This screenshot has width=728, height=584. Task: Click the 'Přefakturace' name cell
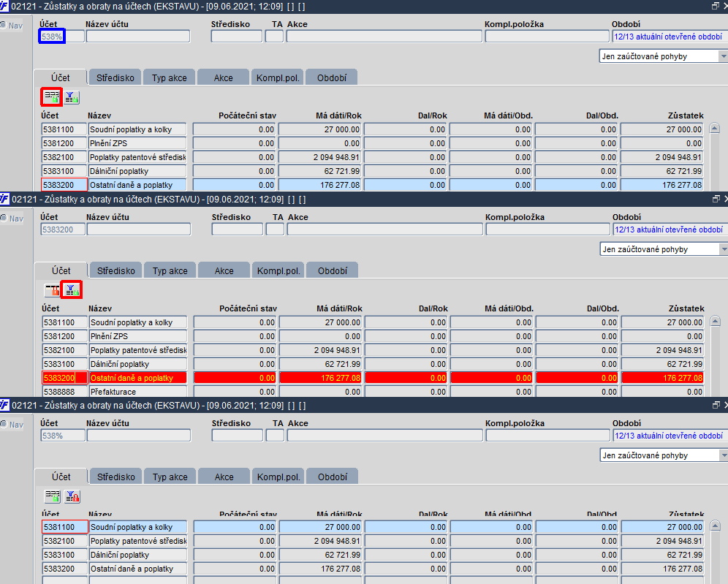pos(138,391)
